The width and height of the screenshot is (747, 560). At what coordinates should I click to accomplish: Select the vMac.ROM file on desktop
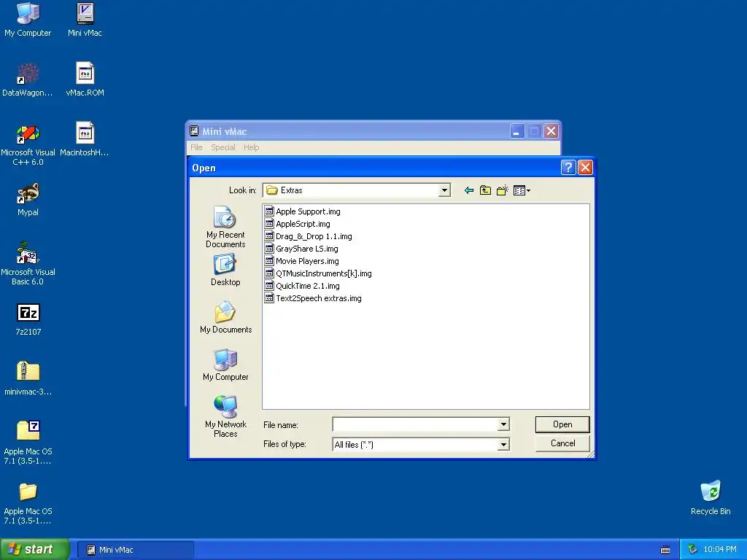[85, 79]
